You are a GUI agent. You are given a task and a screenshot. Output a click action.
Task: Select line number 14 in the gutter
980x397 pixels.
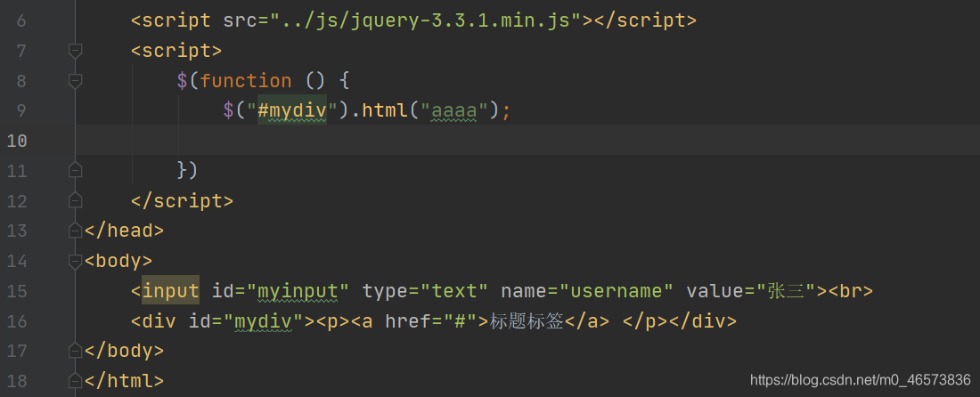(x=17, y=260)
